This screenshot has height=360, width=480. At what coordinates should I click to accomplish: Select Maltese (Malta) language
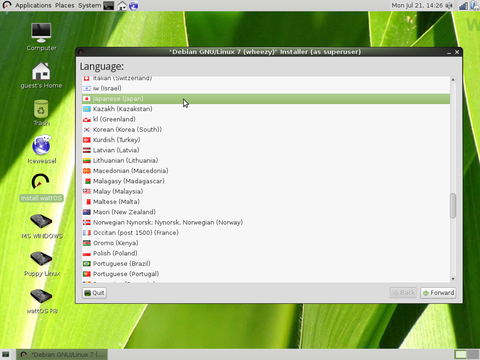[266, 202]
